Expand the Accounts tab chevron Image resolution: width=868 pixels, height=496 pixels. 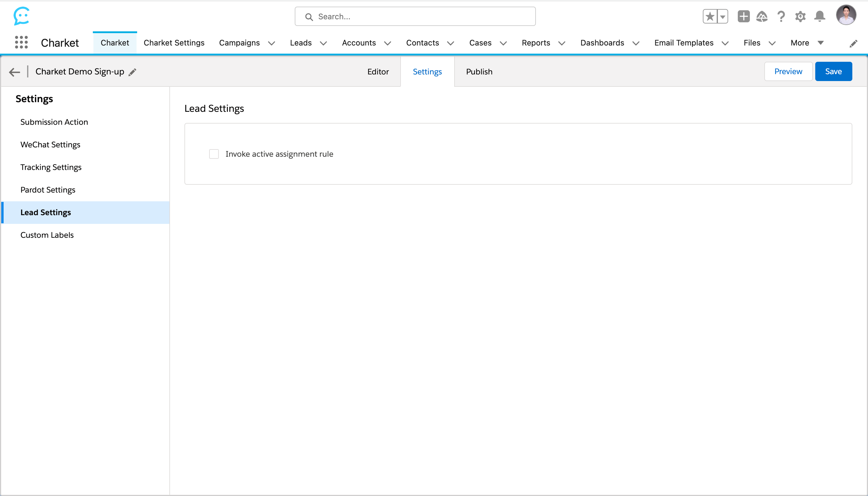pyautogui.click(x=387, y=43)
